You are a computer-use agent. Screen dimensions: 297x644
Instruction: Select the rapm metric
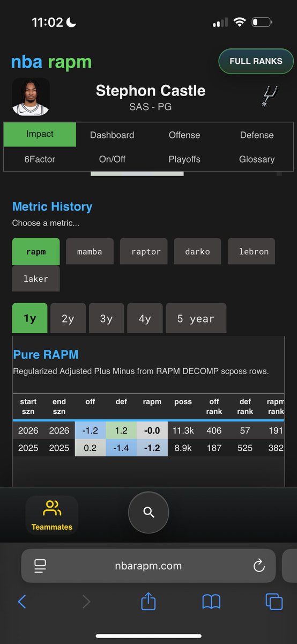pyautogui.click(x=36, y=251)
